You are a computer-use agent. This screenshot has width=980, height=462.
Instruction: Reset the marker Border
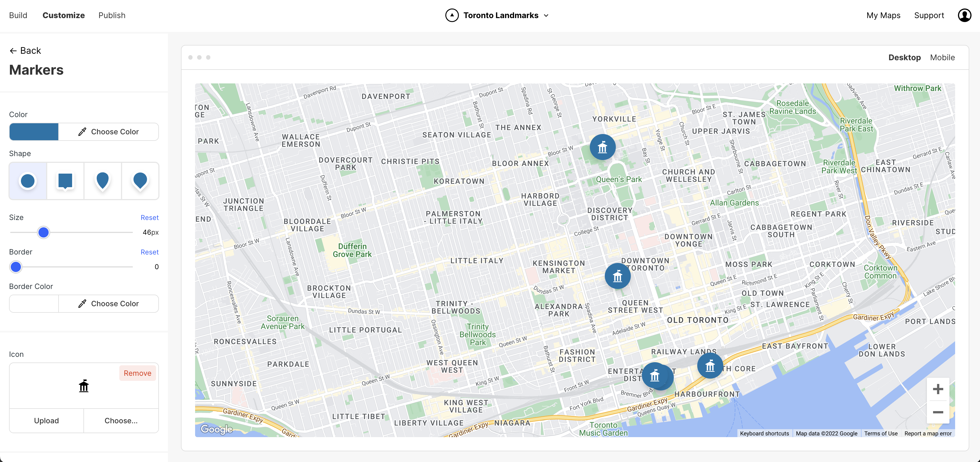[150, 252]
